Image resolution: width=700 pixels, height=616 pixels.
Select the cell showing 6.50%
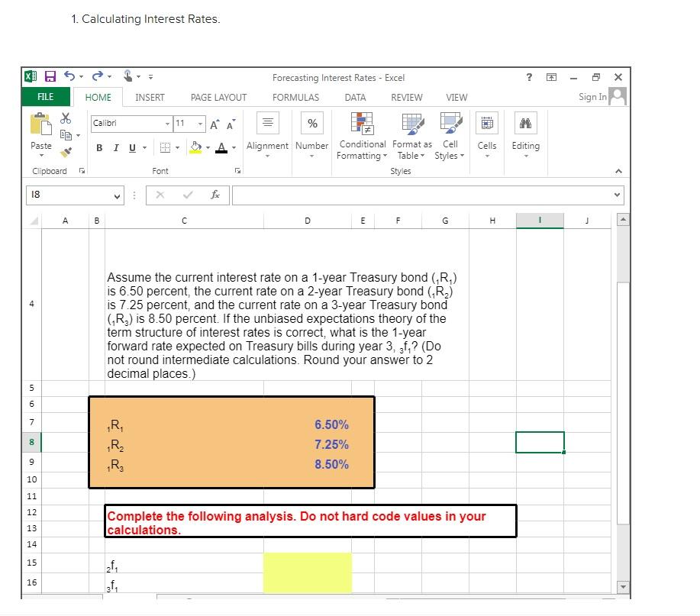point(307,424)
